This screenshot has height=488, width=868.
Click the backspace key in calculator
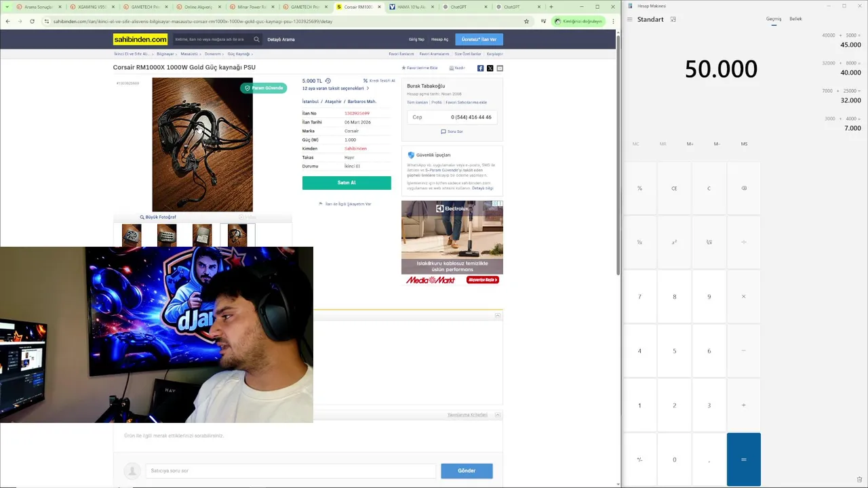click(x=744, y=188)
